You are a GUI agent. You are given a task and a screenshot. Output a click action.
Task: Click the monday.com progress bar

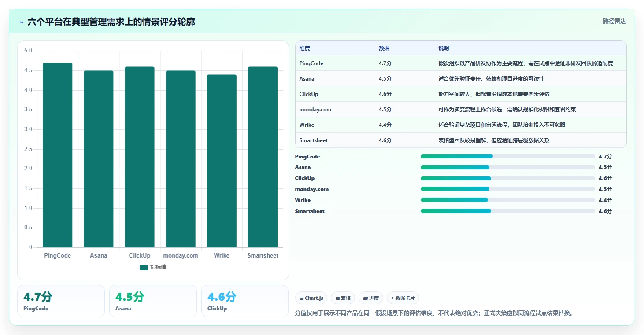tap(508, 189)
